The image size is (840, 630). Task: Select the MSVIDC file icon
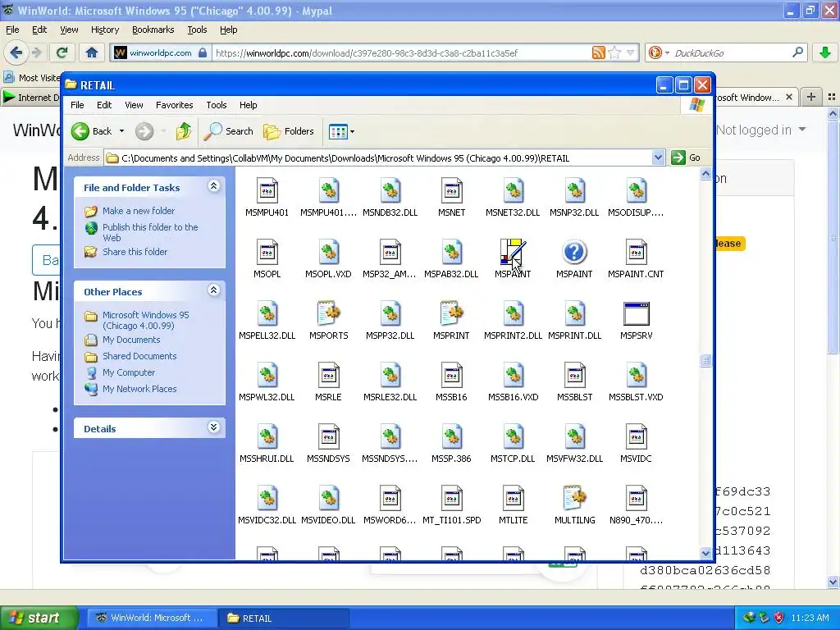(x=636, y=436)
